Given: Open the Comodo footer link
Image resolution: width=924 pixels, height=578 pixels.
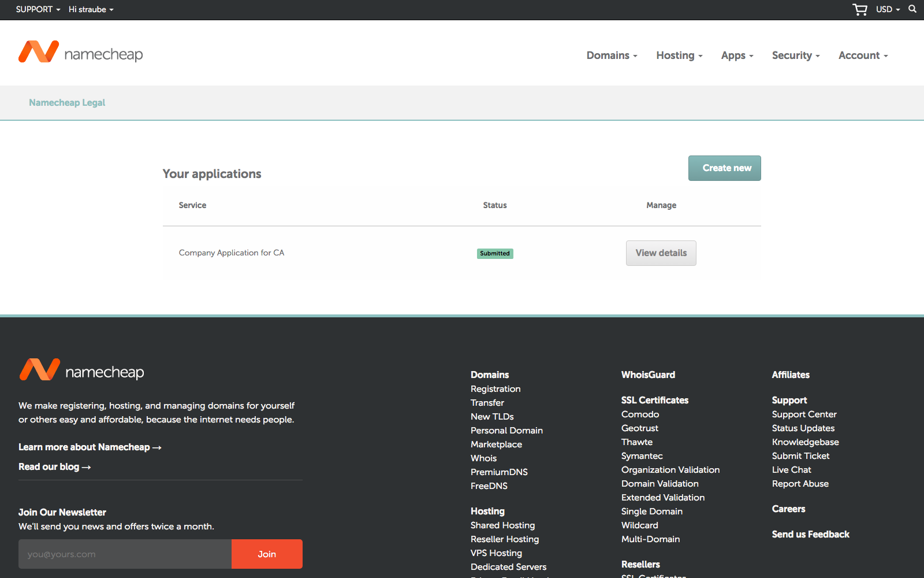Looking at the screenshot, I should [x=640, y=414].
